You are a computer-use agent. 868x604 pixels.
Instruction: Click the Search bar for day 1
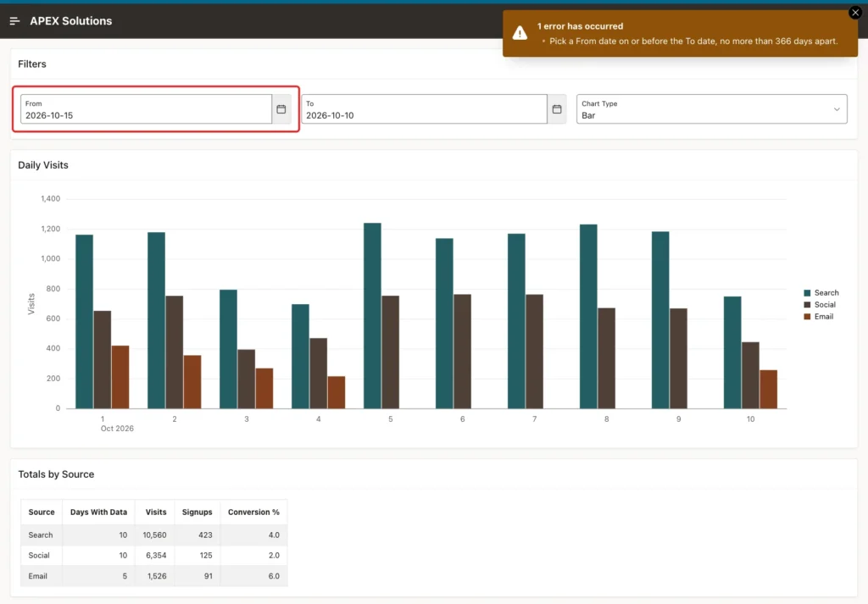(84, 321)
